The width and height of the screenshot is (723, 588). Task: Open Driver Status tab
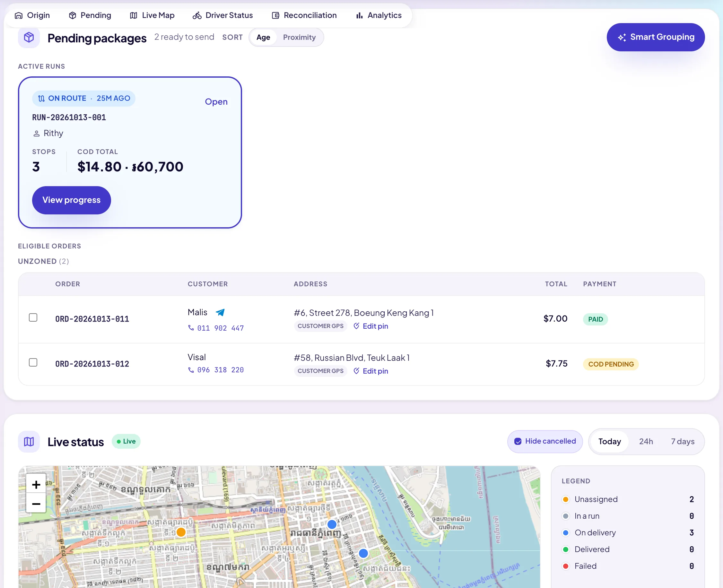pos(222,15)
